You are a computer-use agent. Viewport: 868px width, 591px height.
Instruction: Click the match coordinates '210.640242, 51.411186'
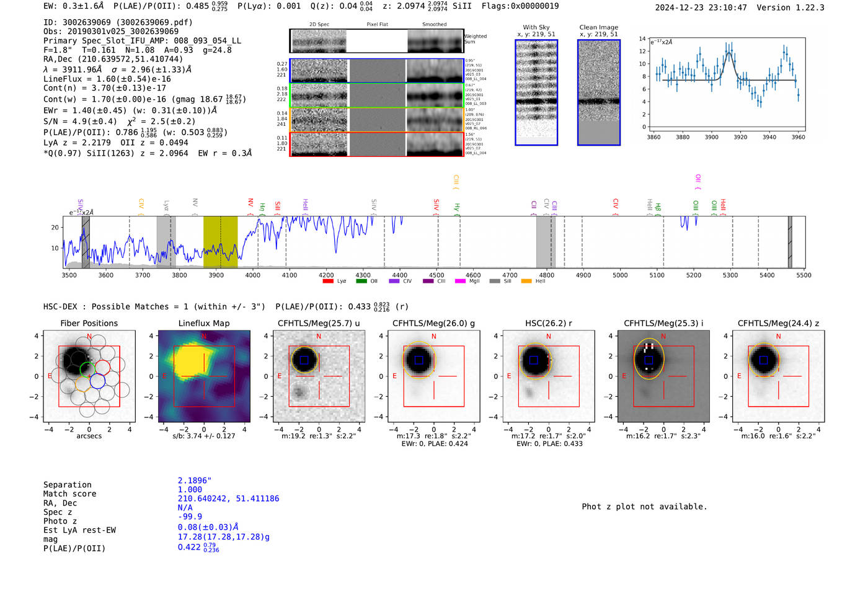228,499
